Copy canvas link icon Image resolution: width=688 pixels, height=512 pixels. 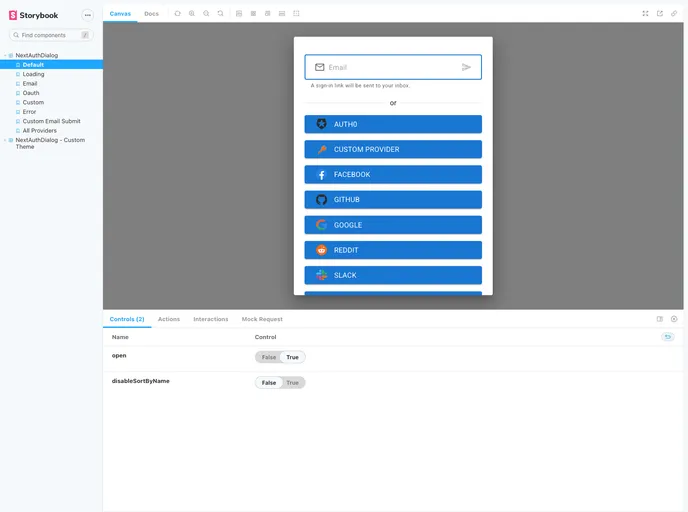[674, 14]
